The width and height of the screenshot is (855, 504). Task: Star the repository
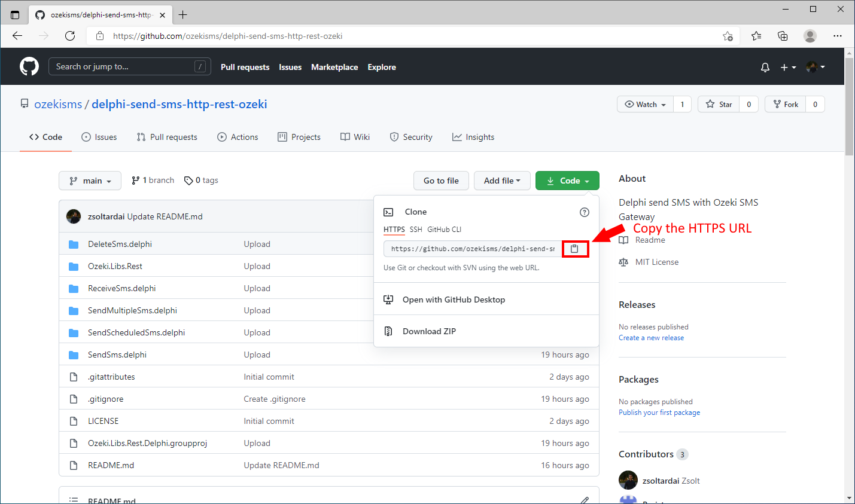click(x=718, y=103)
